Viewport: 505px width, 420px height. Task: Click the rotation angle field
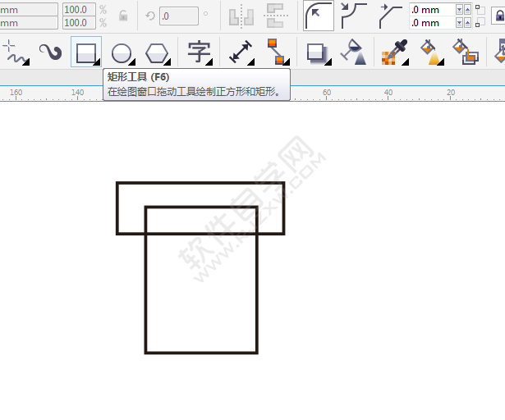tap(179, 16)
